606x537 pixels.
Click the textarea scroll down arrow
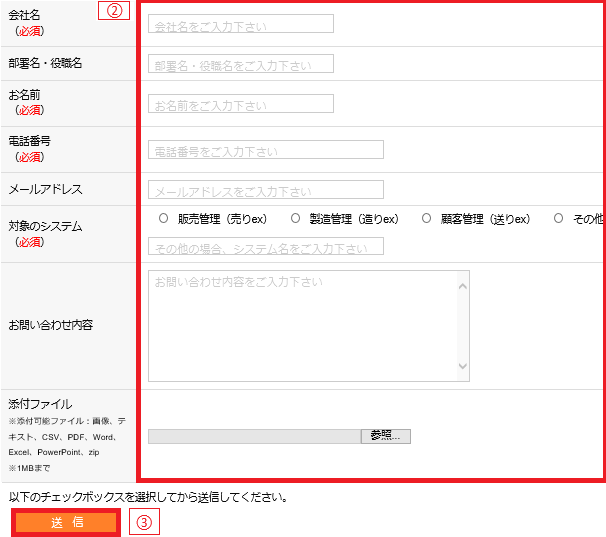pyautogui.click(x=463, y=366)
